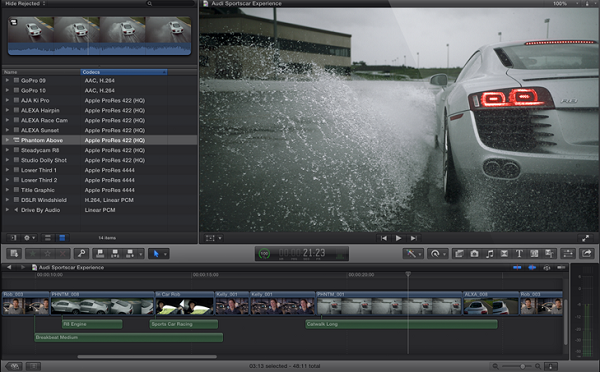The width and height of the screenshot is (600, 372).
Task: Toggle solo for selected items
Action: pos(547,268)
